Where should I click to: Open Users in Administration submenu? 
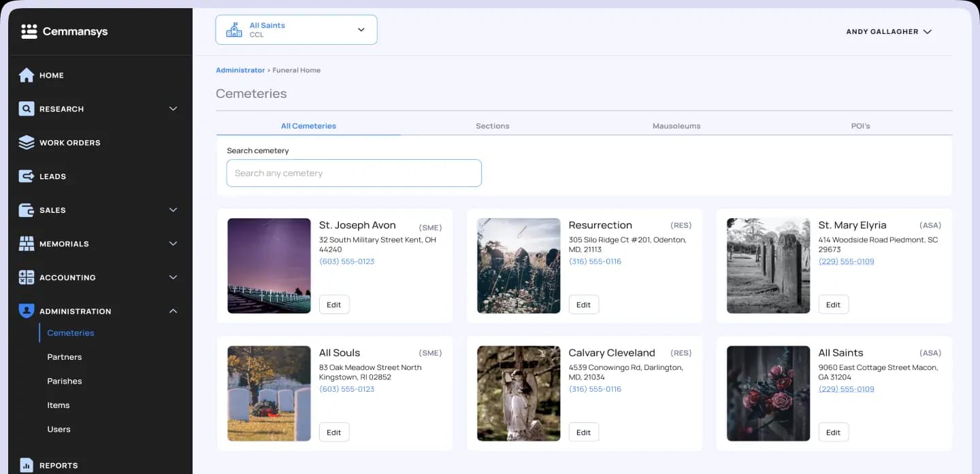pos(59,429)
